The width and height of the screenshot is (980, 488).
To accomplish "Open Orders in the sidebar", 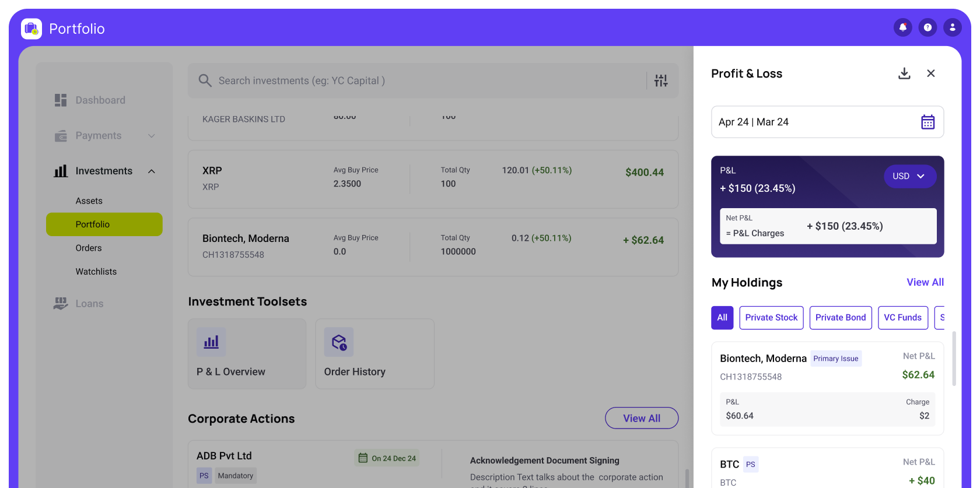I will tap(89, 248).
